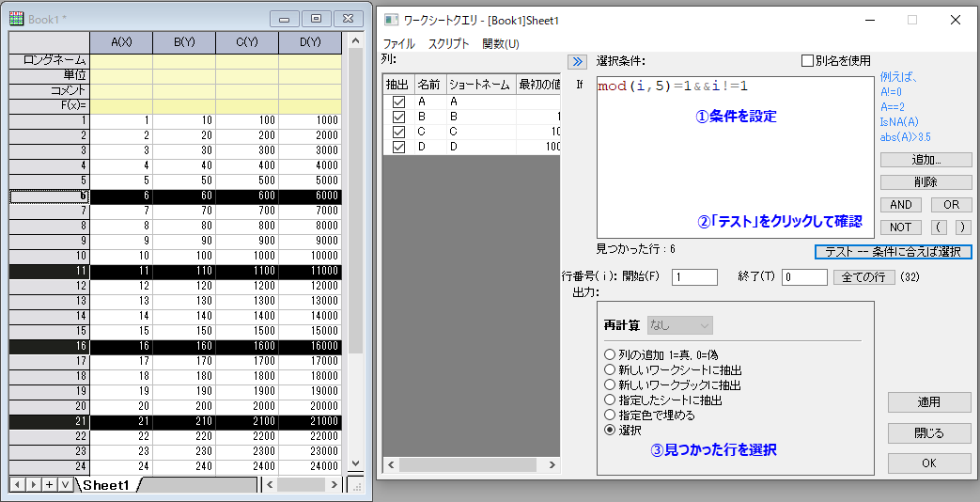980x502 pixels.
Task: Click the OK button
Action: 928,463
